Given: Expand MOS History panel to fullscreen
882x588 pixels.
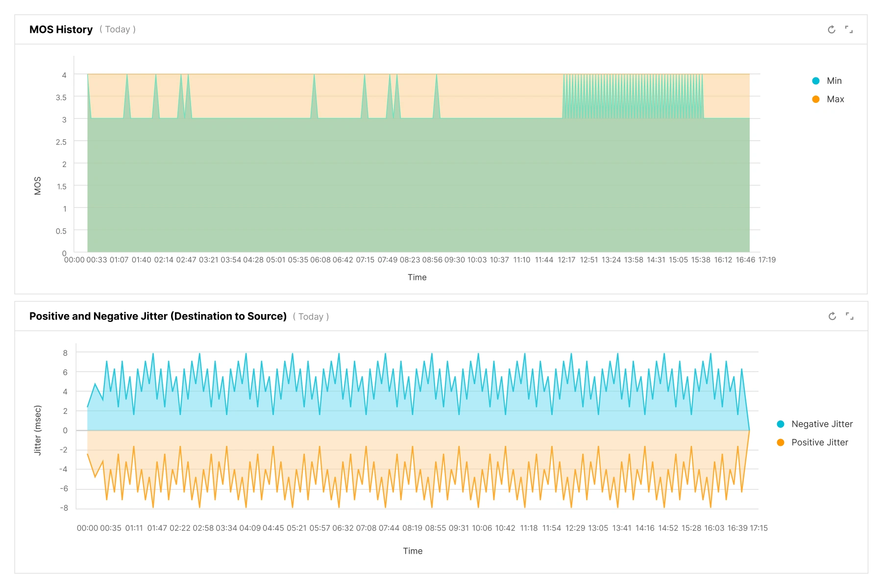Looking at the screenshot, I should coord(849,29).
